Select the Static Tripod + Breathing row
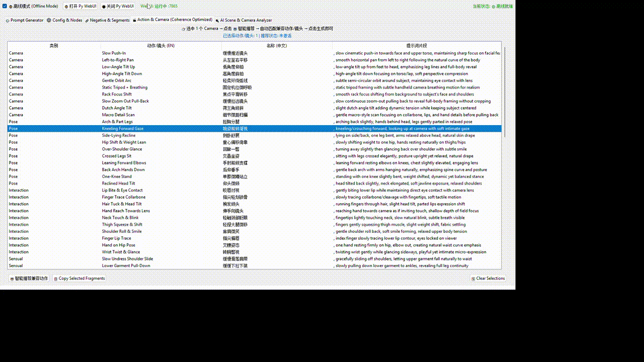The image size is (644, 362). coord(255,87)
